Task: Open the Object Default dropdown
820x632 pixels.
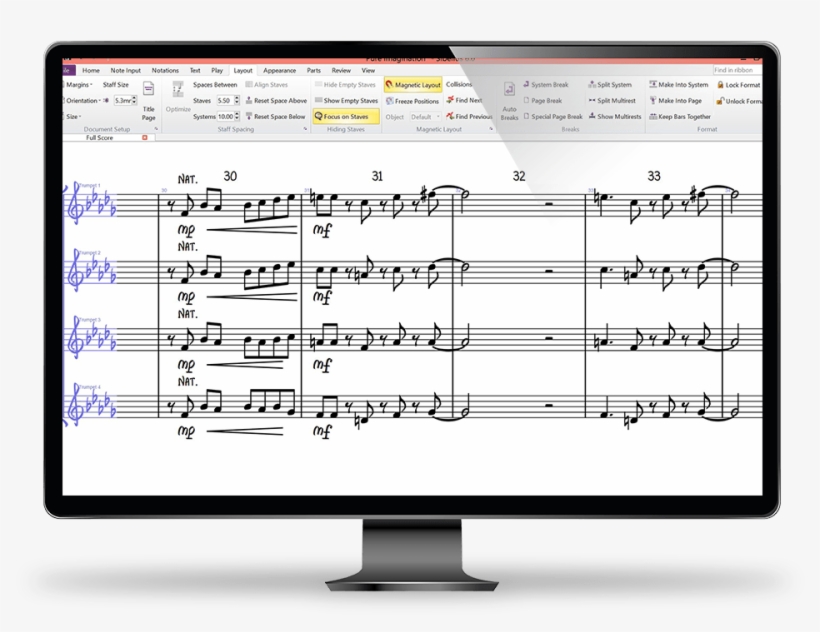Action: (425, 117)
